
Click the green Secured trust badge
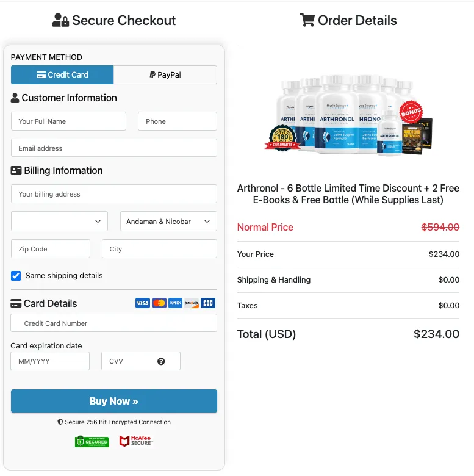point(92,442)
